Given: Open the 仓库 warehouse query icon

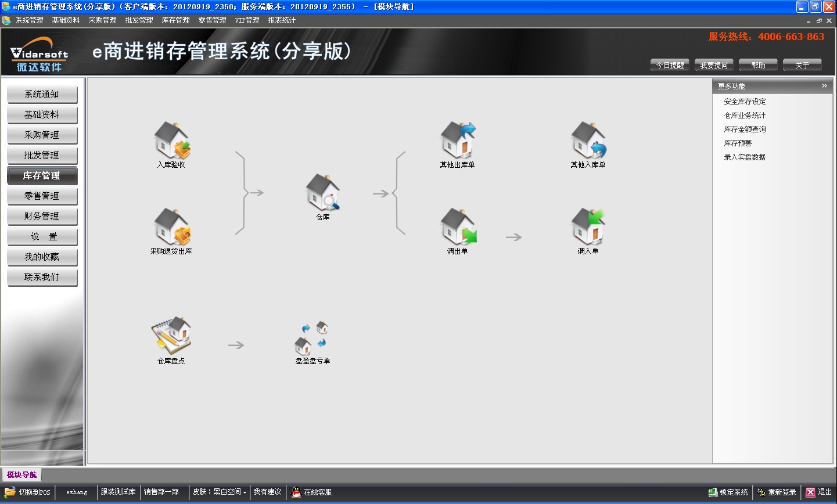Looking at the screenshot, I should [323, 192].
